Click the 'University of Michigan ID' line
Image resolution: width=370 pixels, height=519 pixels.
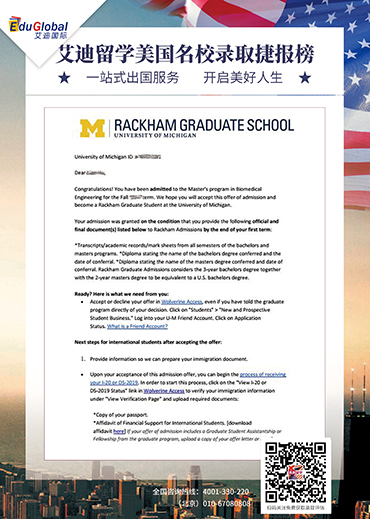pos(118,157)
